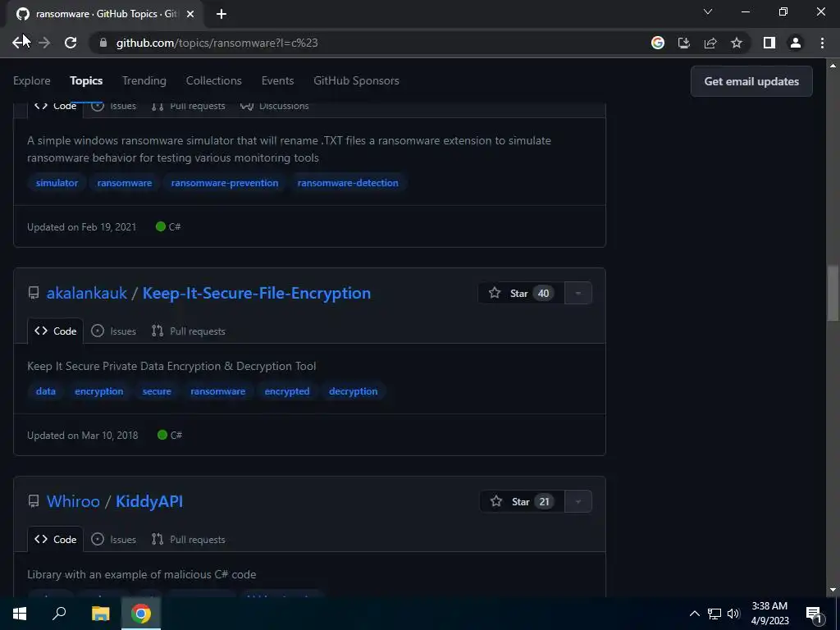
Task: Open decryption topic tag
Action: 353,391
